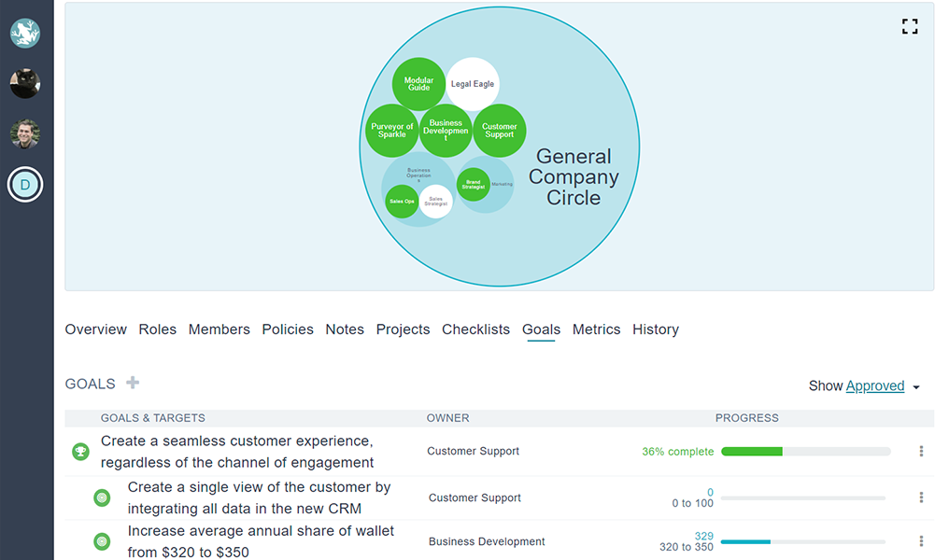This screenshot has width=935, height=560.
Task: Add a new goal with plus icon
Action: click(x=133, y=383)
